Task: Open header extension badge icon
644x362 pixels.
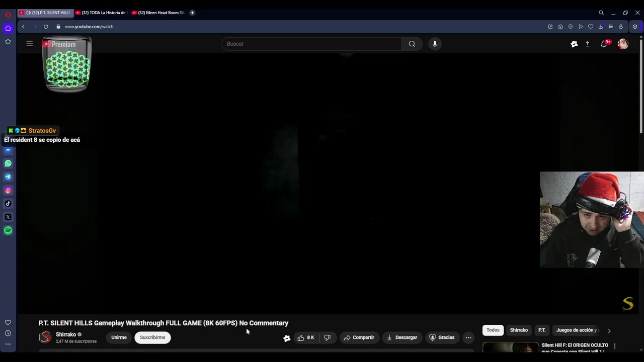Action: coord(574,44)
